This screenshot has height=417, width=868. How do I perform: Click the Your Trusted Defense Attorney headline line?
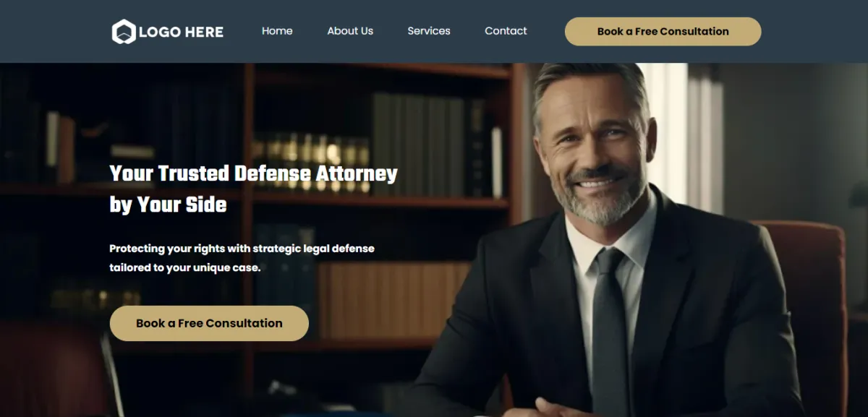click(x=253, y=174)
